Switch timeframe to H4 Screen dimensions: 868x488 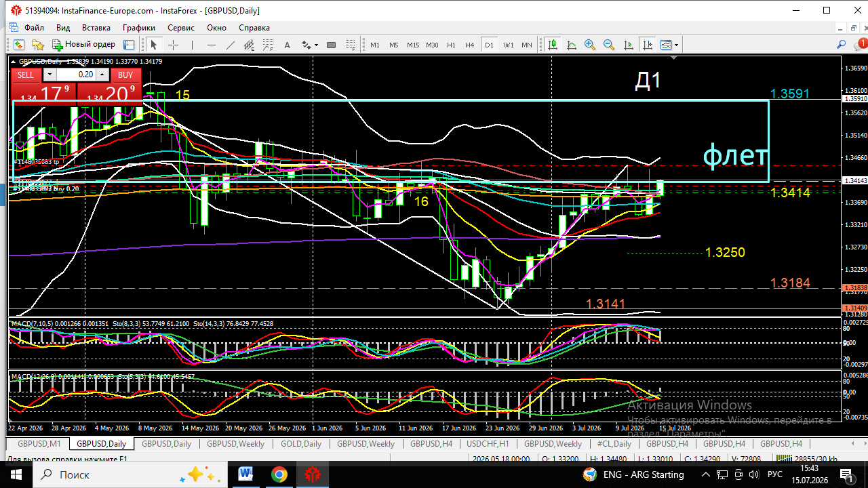tap(470, 45)
